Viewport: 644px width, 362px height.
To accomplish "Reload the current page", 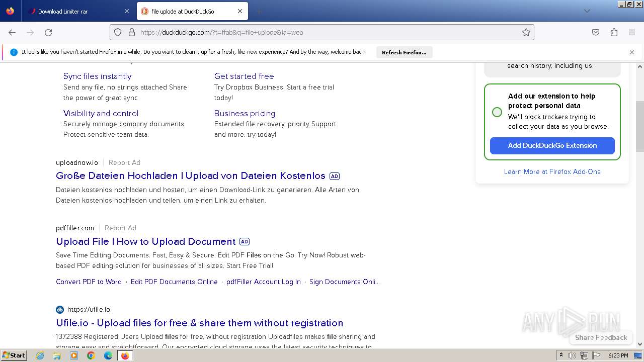I will [48, 32].
